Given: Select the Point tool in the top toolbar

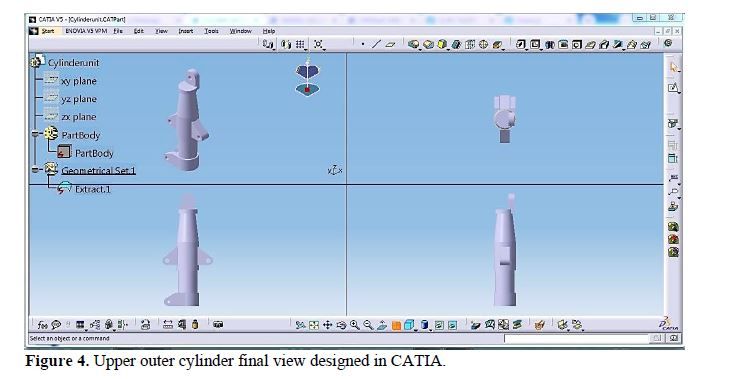Looking at the screenshot, I should pyautogui.click(x=363, y=44).
